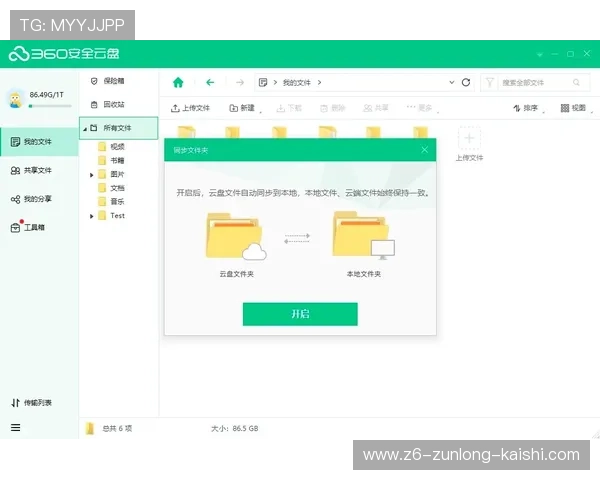
Task: Click the 86.49G/1T storage text
Action: [x=47, y=95]
